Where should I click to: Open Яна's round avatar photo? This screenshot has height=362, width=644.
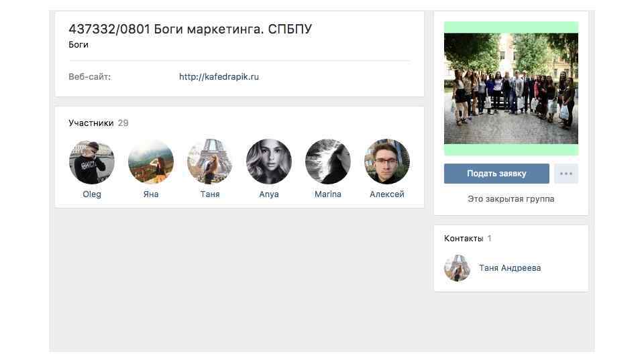pyautogui.click(x=151, y=162)
